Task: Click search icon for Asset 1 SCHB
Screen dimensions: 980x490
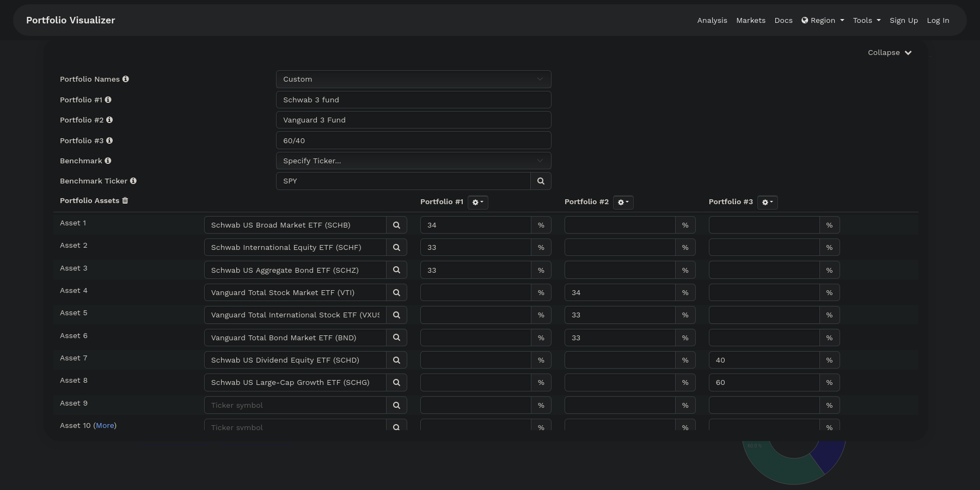Action: click(x=396, y=225)
